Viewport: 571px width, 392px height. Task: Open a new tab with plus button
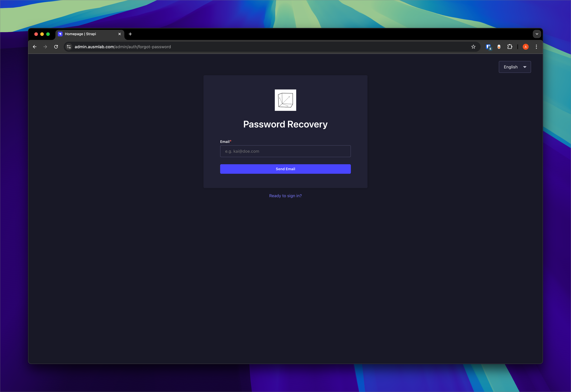[x=130, y=34]
